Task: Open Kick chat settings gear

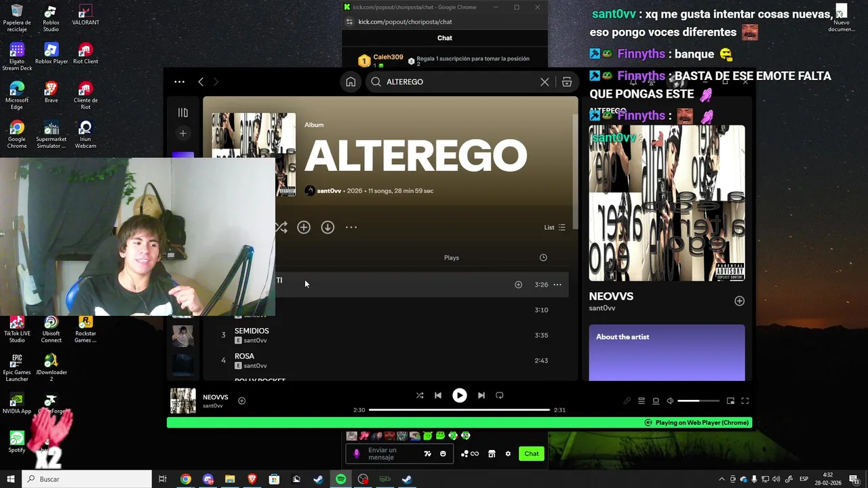Action: 508,454
